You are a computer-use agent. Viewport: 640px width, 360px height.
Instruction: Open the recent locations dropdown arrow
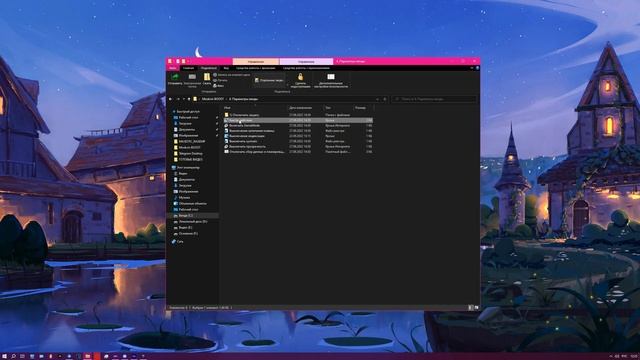click(x=184, y=99)
